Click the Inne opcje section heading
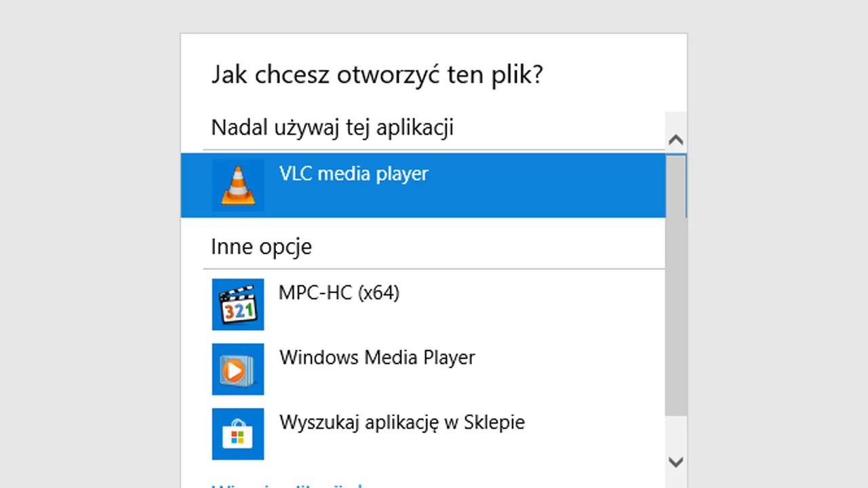Image resolution: width=868 pixels, height=488 pixels. pos(261,246)
